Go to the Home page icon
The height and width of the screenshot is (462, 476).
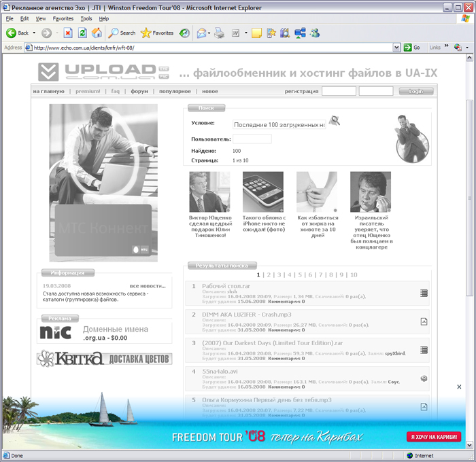97,33
